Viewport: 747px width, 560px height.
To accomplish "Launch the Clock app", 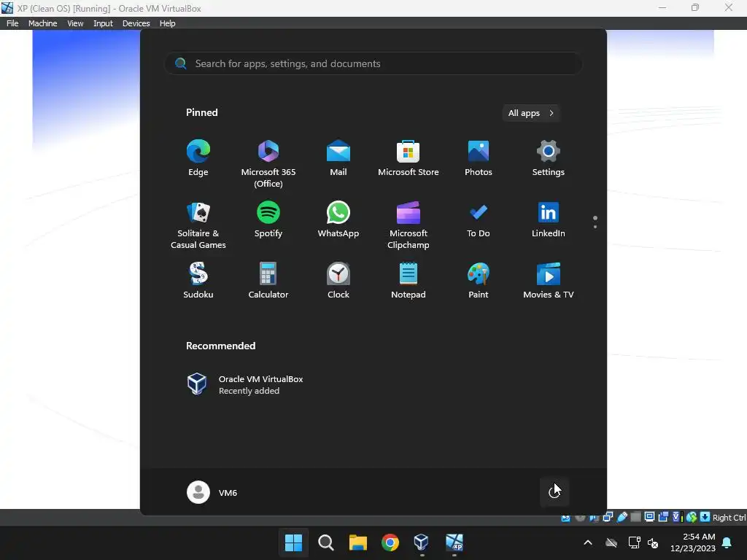I will click(338, 281).
